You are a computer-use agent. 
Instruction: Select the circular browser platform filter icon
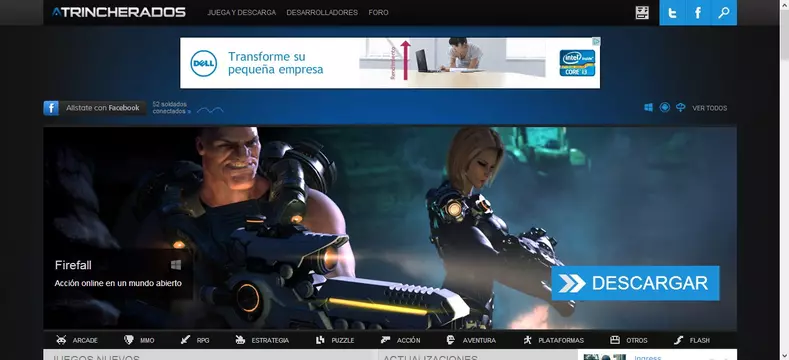pyautogui.click(x=665, y=107)
